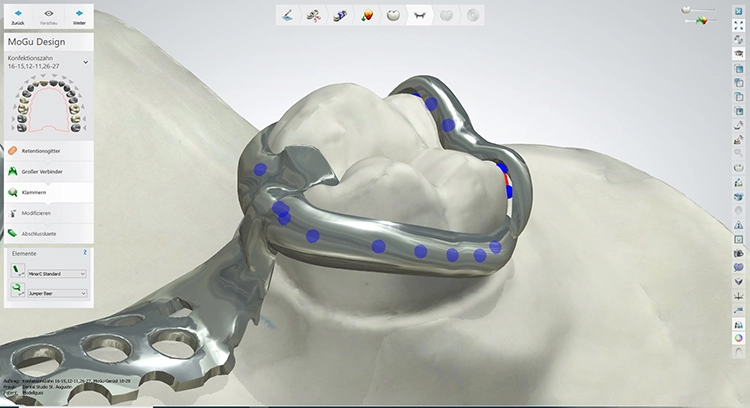
Task: Select the white tooth workflow icon
Action: click(393, 15)
